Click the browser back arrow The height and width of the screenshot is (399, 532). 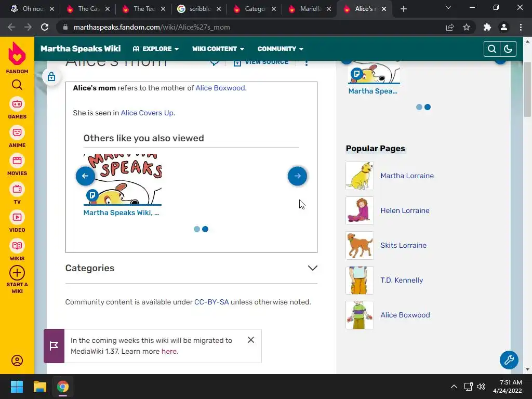tap(11, 27)
